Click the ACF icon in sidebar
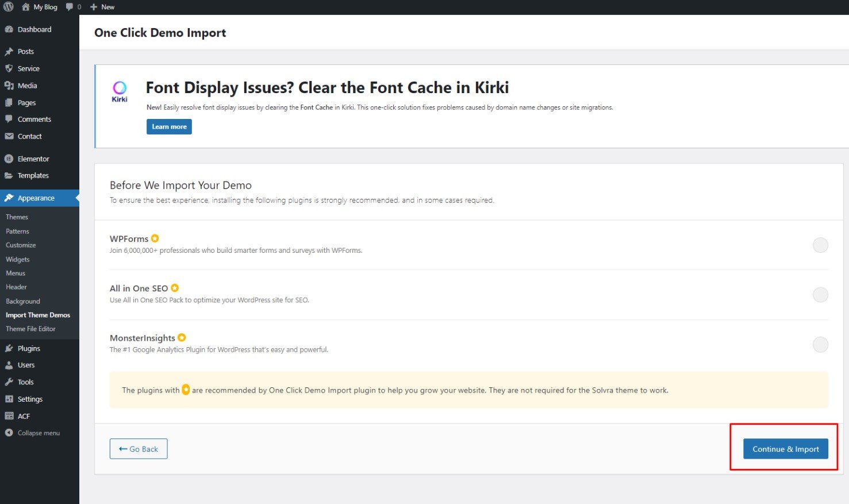The image size is (849, 504). (x=9, y=416)
